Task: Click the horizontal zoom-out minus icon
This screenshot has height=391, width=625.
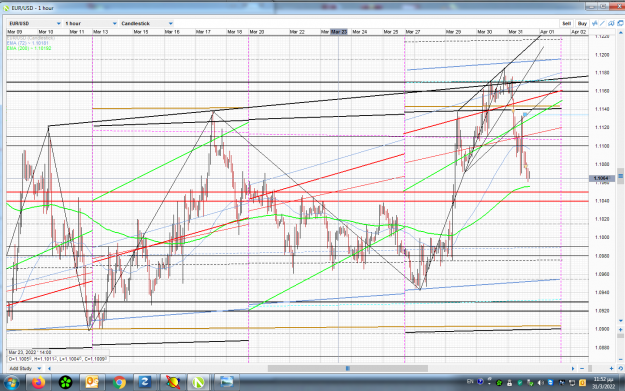Action: 582,368
